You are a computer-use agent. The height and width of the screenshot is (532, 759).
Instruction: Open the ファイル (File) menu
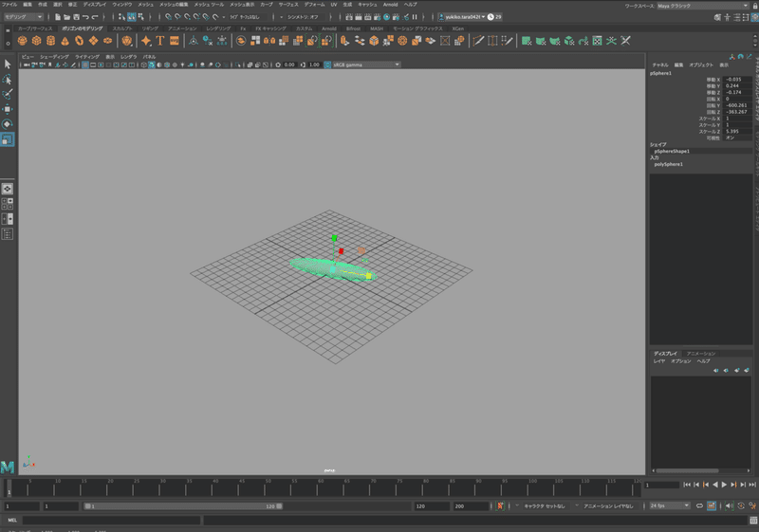click(9, 5)
